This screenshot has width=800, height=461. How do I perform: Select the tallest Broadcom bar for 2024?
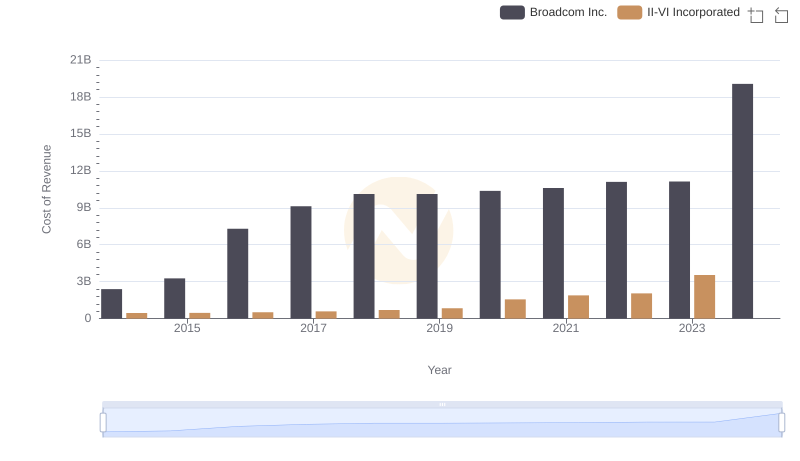click(742, 201)
